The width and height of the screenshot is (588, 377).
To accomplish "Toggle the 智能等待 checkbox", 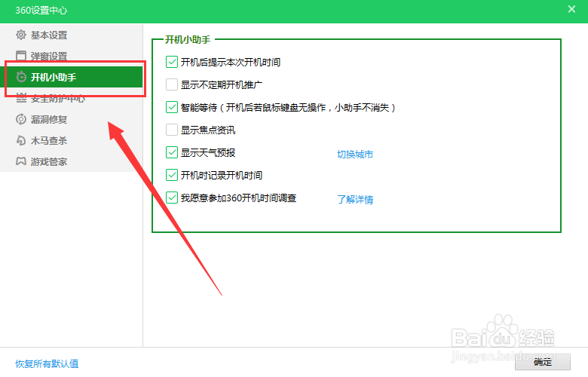I will point(172,107).
